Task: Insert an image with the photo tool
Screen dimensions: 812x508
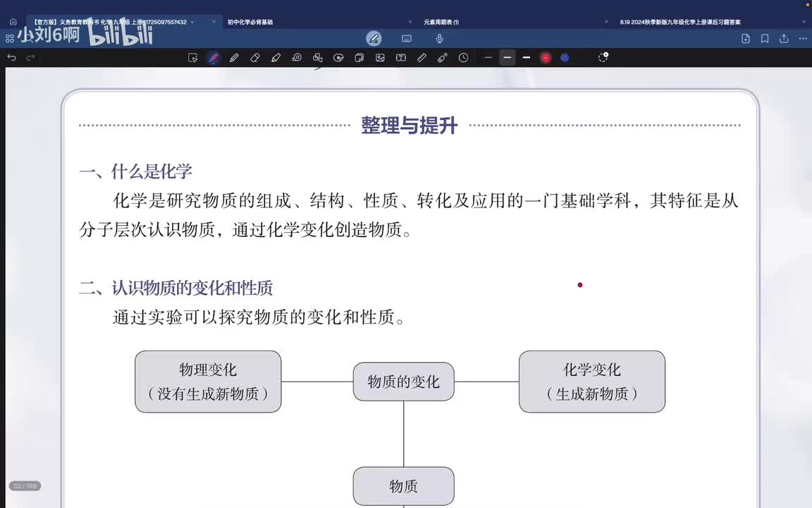Action: tap(380, 58)
